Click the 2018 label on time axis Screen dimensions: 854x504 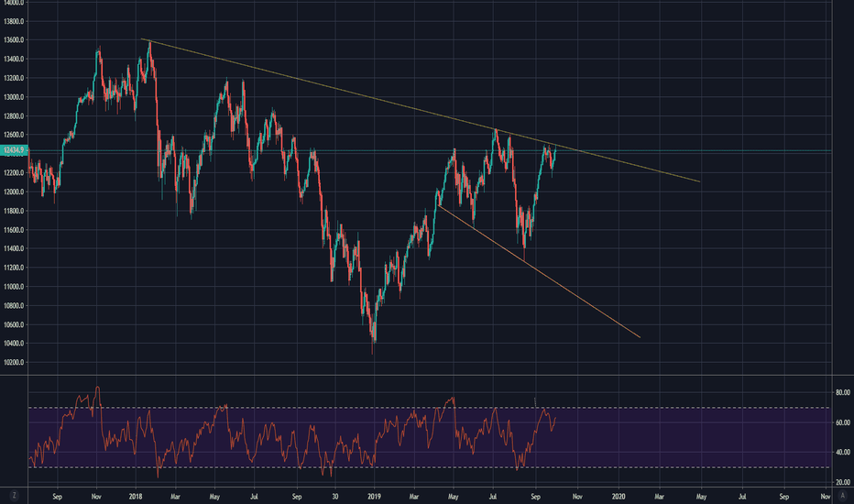pos(136,497)
